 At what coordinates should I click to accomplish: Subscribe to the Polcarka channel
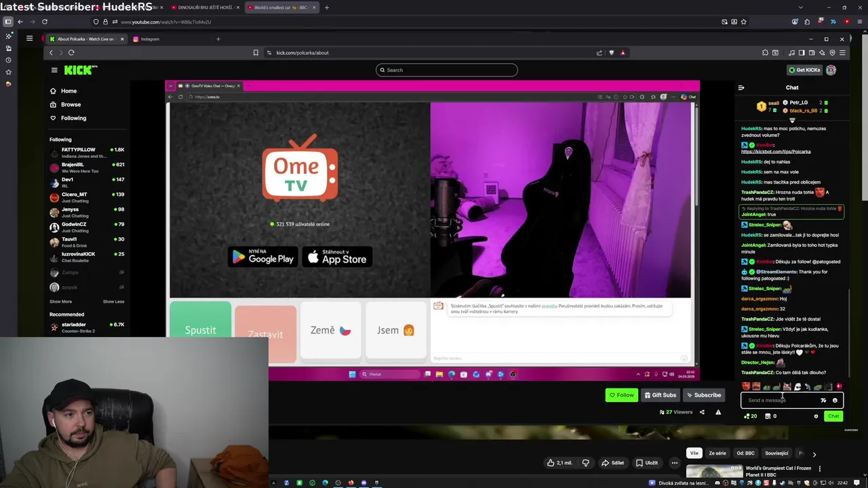(x=703, y=395)
